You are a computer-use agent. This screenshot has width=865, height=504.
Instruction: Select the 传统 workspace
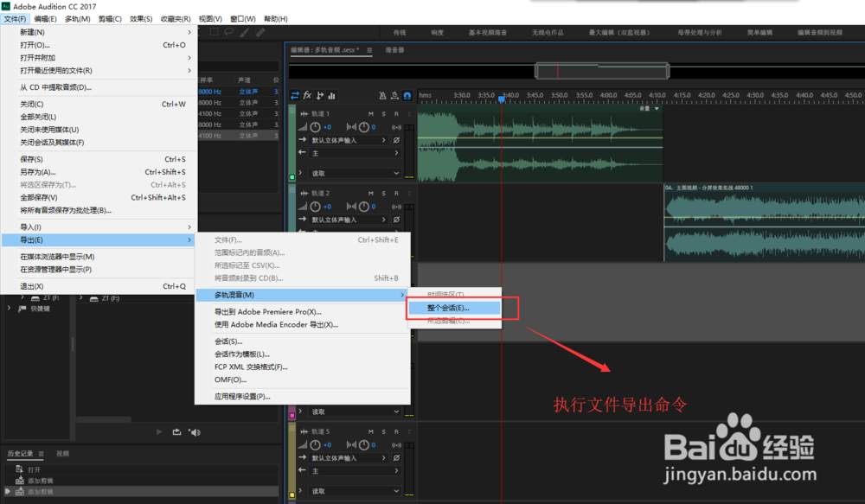pos(400,33)
